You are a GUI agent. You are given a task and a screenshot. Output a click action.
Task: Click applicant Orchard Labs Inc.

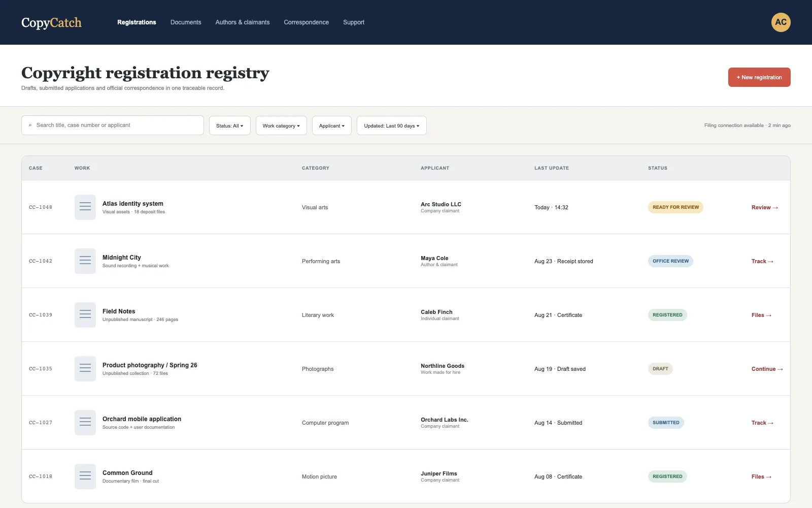tap(445, 420)
